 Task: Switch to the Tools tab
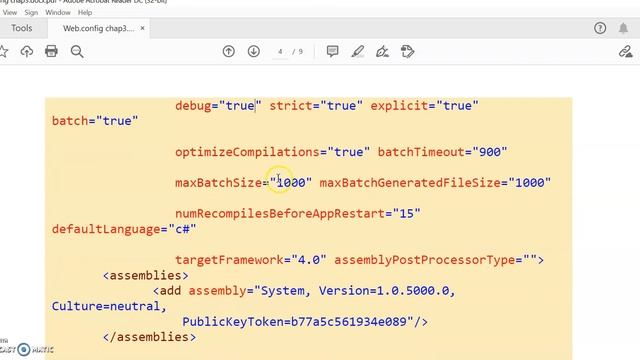22,28
